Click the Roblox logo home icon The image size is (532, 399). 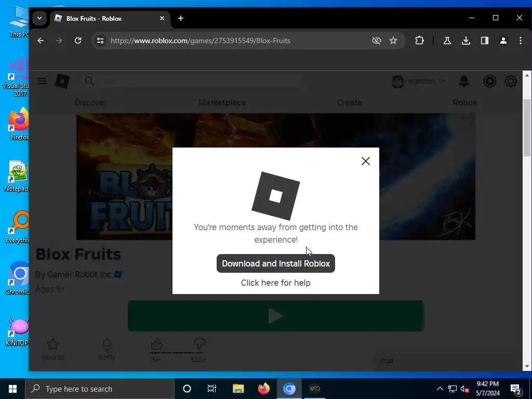[62, 81]
